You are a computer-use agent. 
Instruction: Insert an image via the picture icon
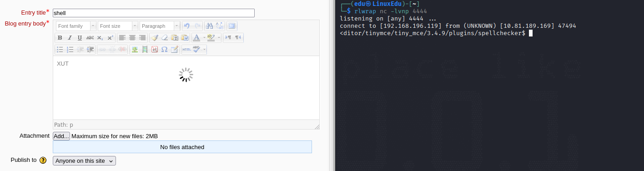coord(135,50)
